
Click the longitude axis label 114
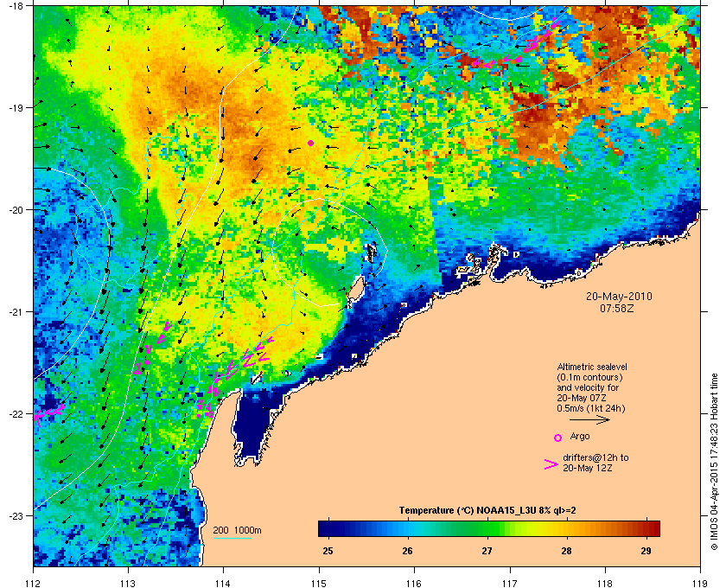(223, 583)
